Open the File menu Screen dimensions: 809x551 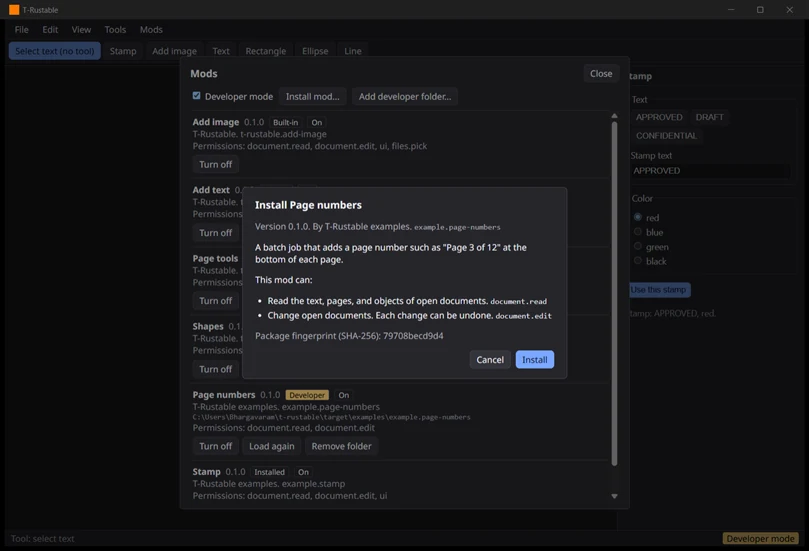[x=22, y=29]
